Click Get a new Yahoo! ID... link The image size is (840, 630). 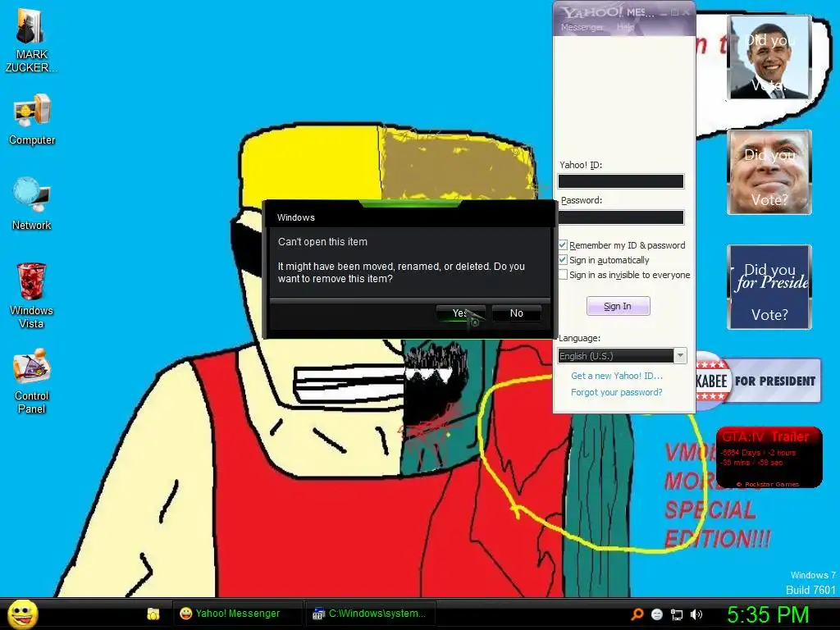[x=617, y=376]
